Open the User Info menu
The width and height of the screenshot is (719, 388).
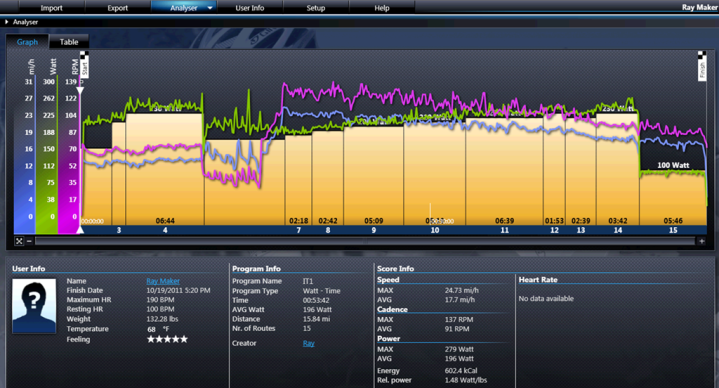click(249, 8)
